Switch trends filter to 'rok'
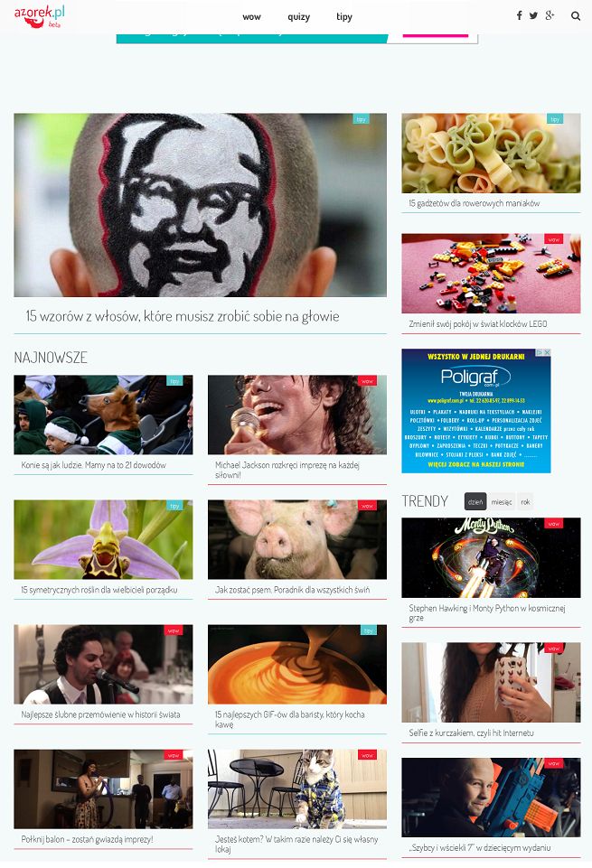The image size is (592, 868). click(525, 501)
